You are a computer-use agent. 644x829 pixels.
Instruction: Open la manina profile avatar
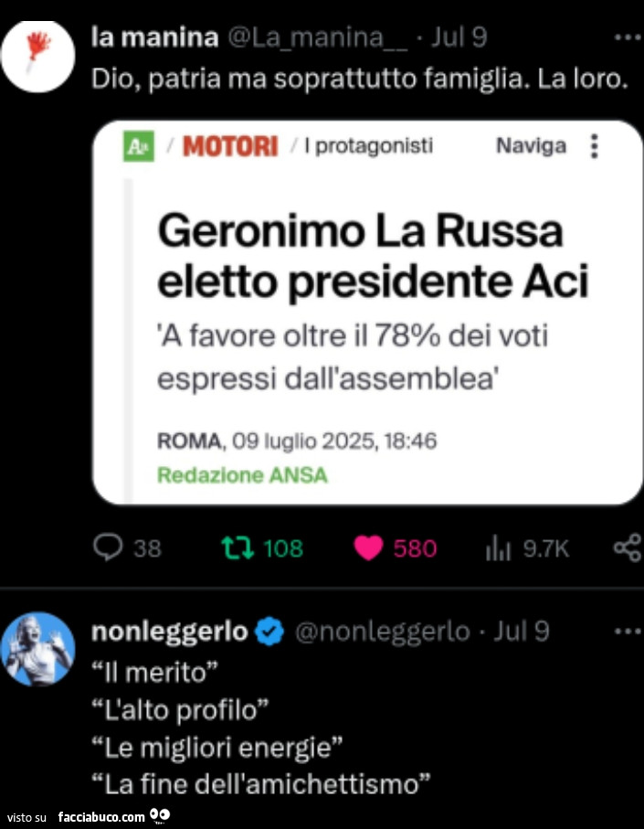38,56
